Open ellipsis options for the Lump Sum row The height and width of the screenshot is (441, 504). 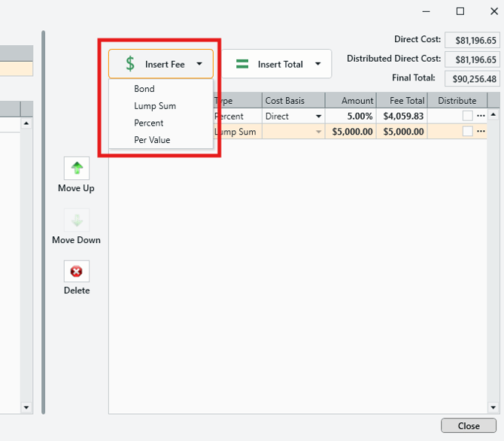tap(481, 132)
